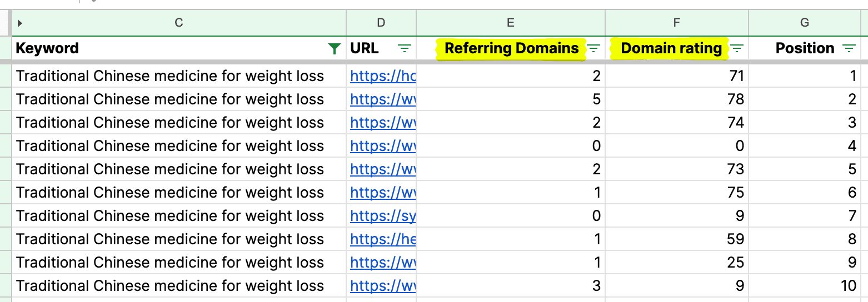
Task: Open the URL link in position 8 row
Action: pos(383,239)
